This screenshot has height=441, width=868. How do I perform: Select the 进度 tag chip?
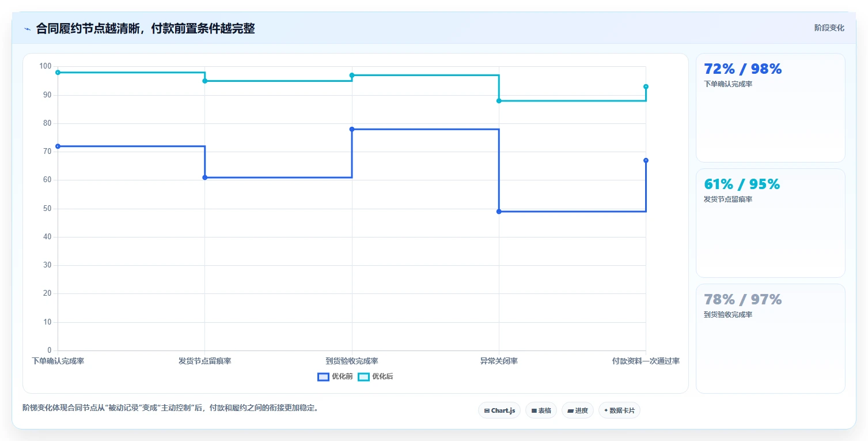click(x=577, y=410)
